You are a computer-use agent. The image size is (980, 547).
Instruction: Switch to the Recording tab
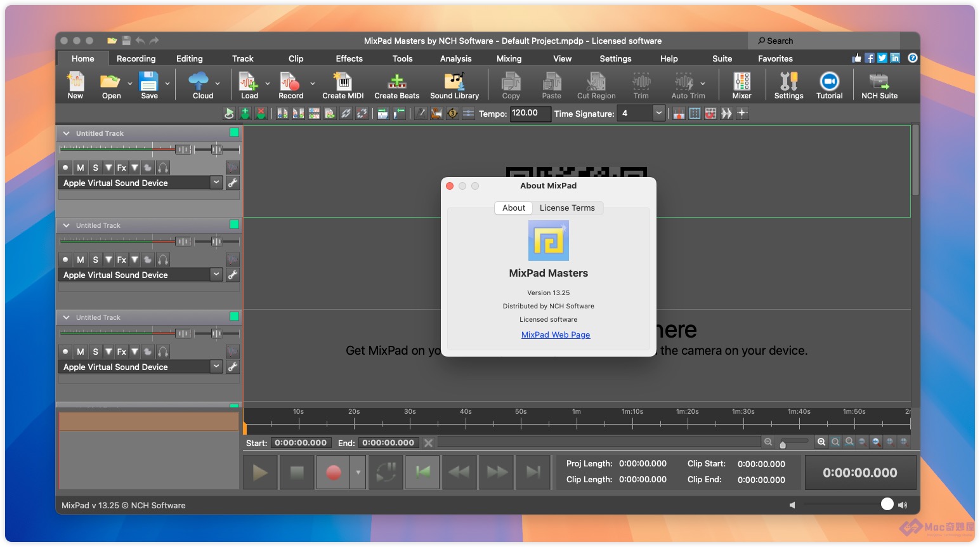136,58
